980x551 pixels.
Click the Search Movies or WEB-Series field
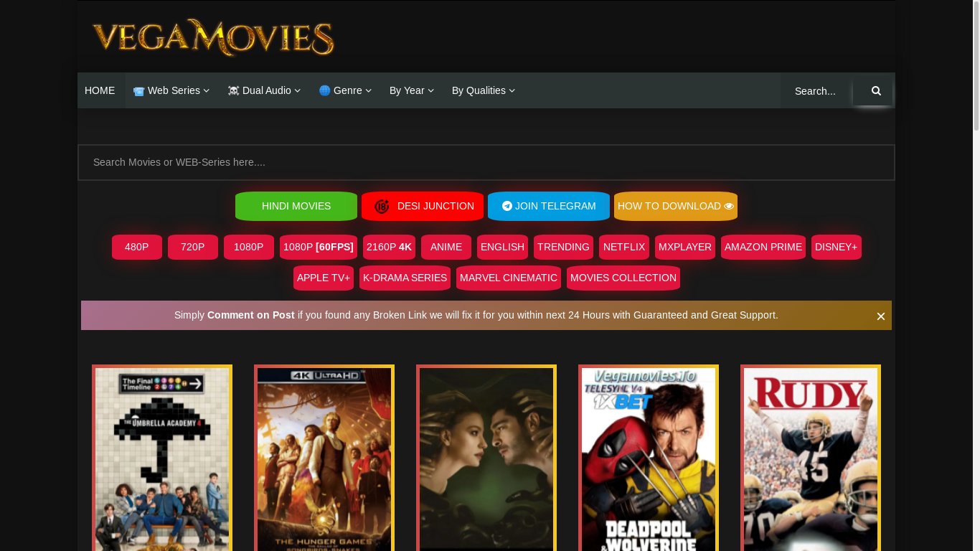coord(486,162)
